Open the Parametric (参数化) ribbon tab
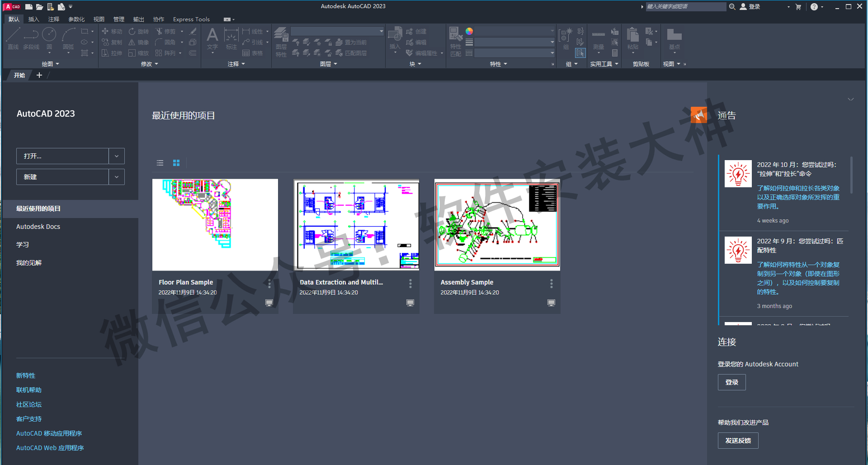Screen dimensions: 868x465 tap(76, 19)
